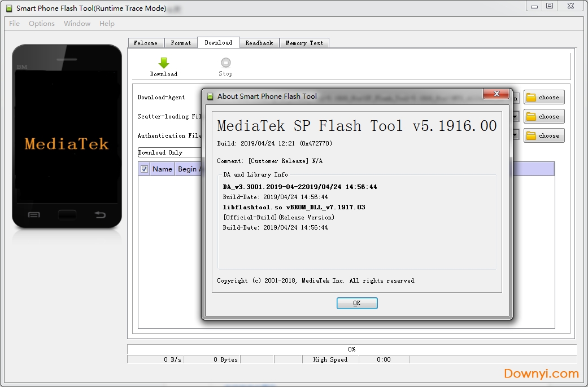588x387 pixels.
Task: Click OK in the About dialog
Action: [357, 303]
